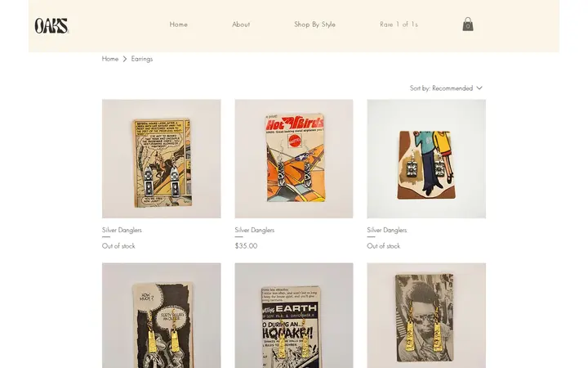View the Earthquake card gold earrings thumbnail
588x368 pixels.
(x=294, y=316)
